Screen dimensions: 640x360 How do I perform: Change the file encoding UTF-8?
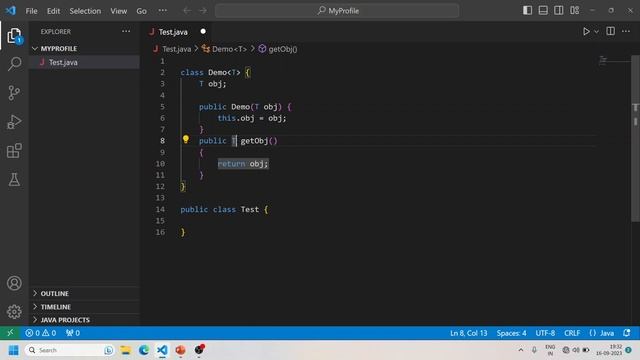tap(545, 333)
